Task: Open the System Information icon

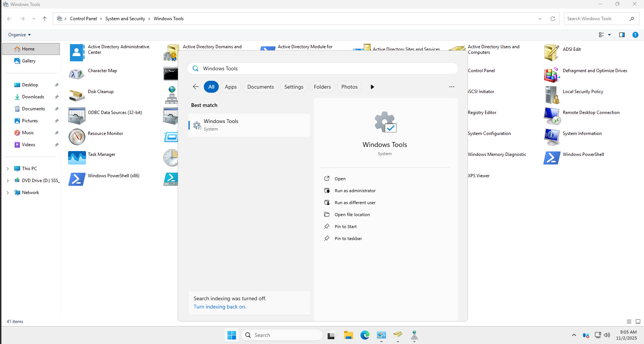Action: tap(552, 137)
